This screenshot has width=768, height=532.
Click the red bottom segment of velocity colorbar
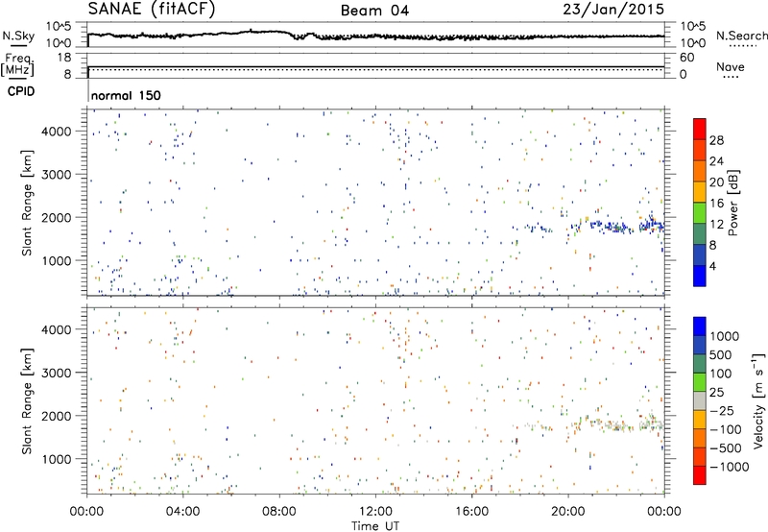(700, 475)
